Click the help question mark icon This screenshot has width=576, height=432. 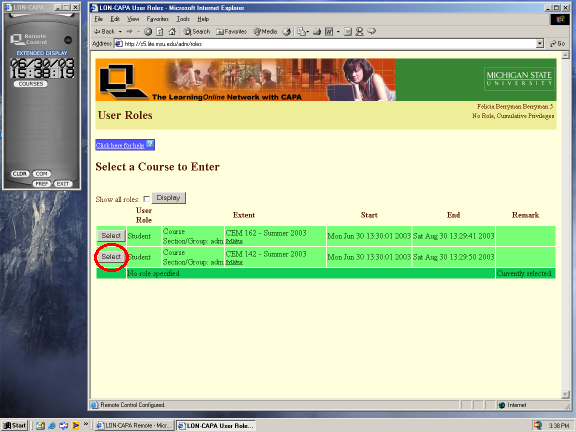click(150, 144)
